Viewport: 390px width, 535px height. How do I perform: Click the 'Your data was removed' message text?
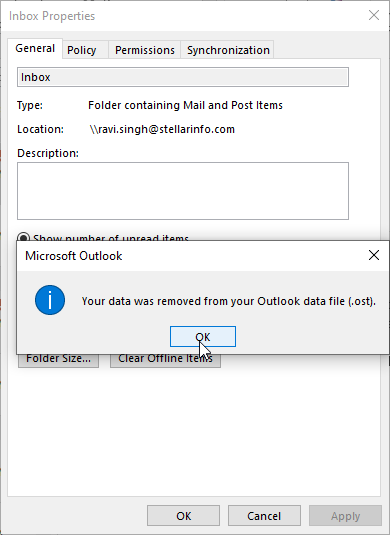point(229,301)
